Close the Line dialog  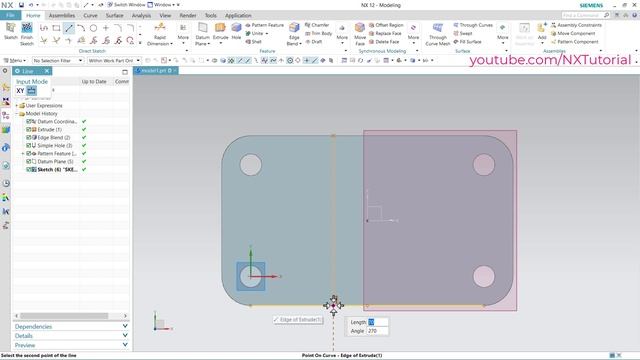(47, 71)
